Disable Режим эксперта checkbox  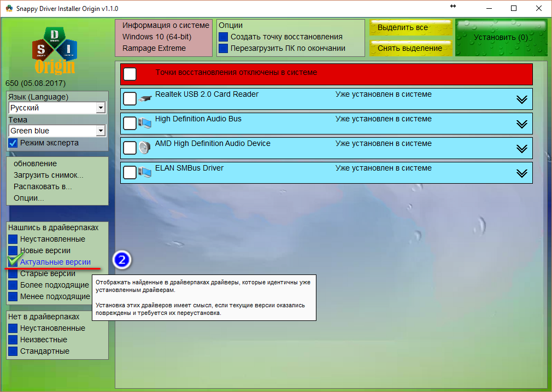(x=13, y=143)
